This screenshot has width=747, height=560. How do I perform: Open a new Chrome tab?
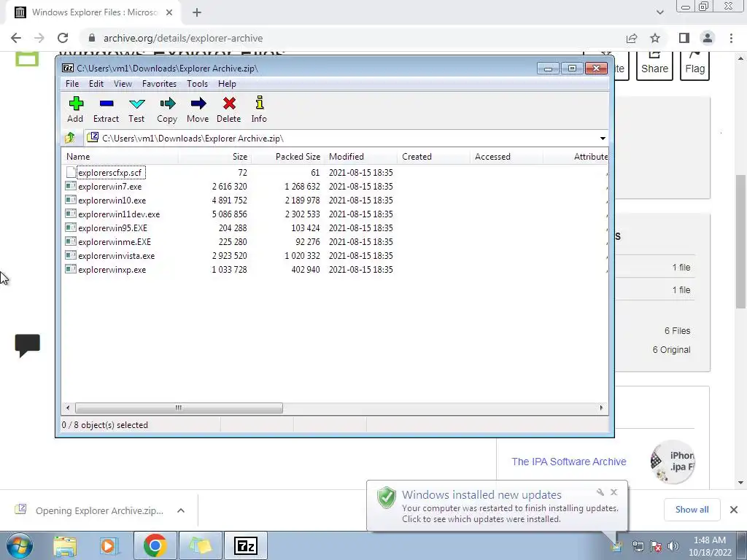[x=197, y=12]
